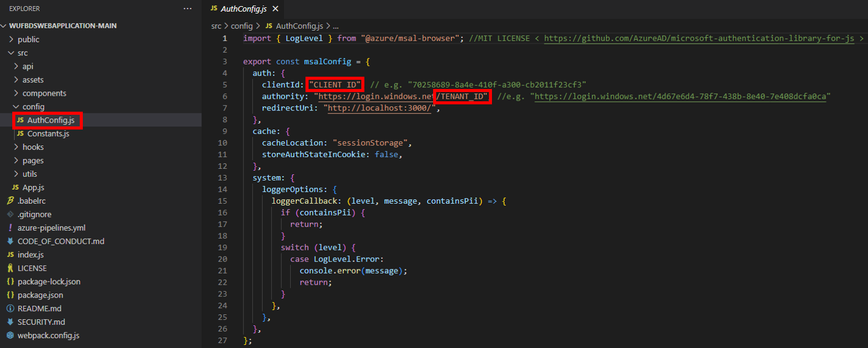Click the EXPLORER panel title

25,9
